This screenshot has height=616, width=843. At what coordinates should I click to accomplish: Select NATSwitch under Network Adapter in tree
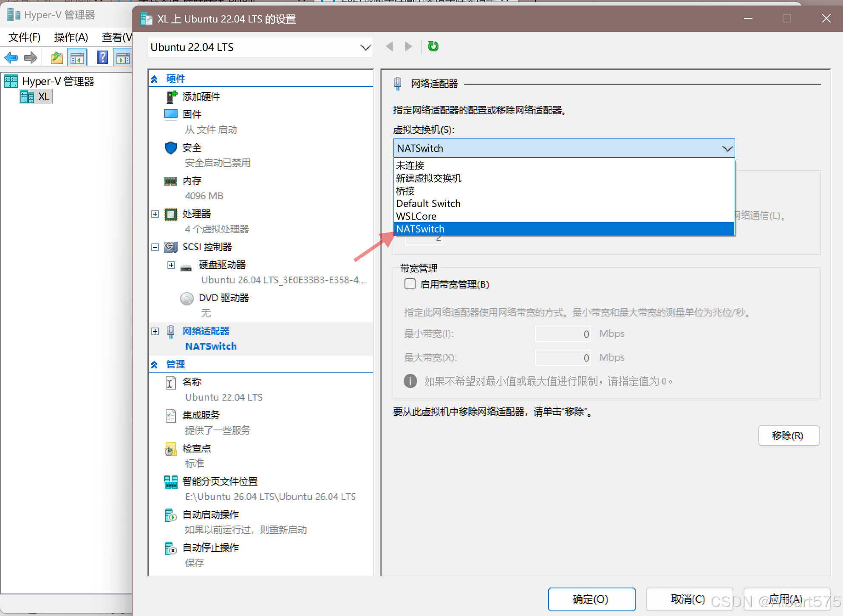point(211,346)
